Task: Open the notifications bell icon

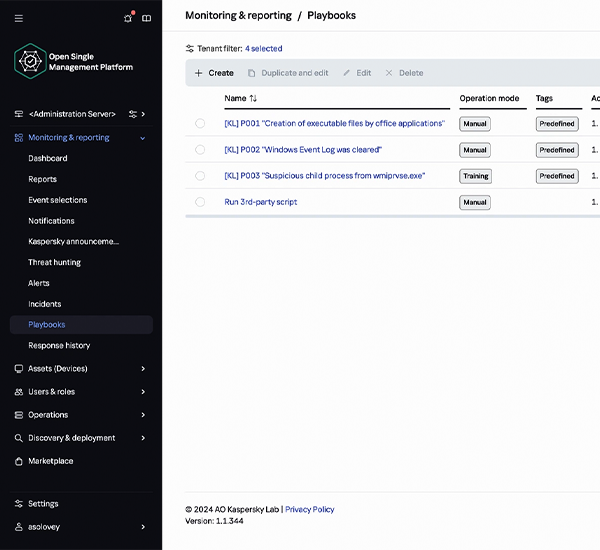Action: point(128,18)
